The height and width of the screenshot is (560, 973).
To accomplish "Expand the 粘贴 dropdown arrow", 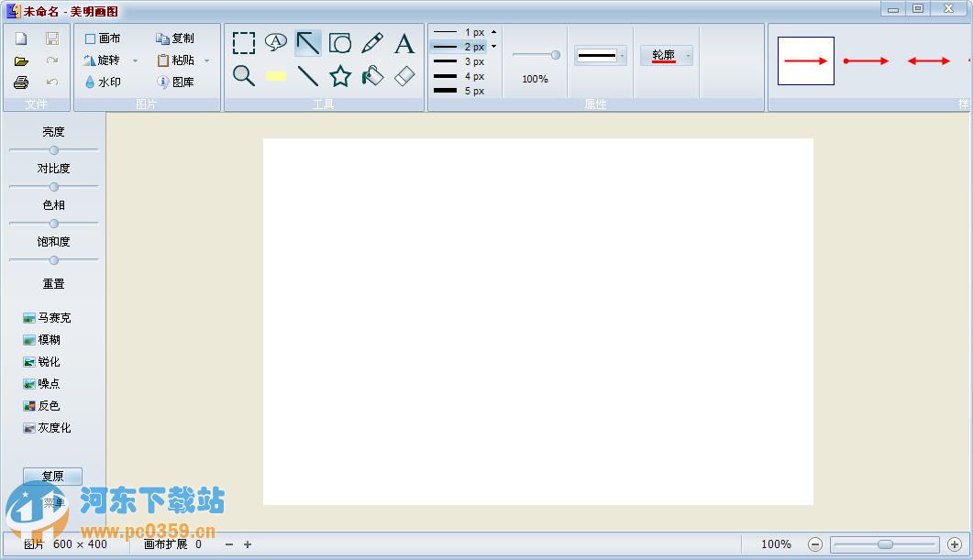I will [206, 60].
